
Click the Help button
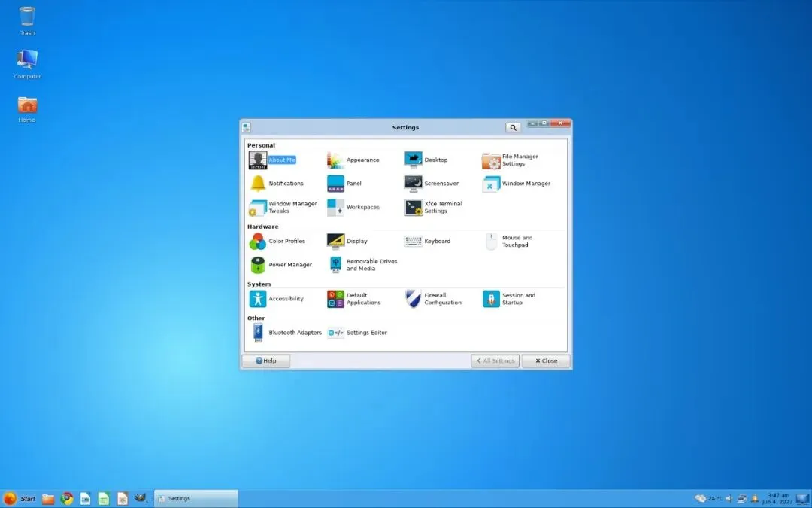coord(266,360)
